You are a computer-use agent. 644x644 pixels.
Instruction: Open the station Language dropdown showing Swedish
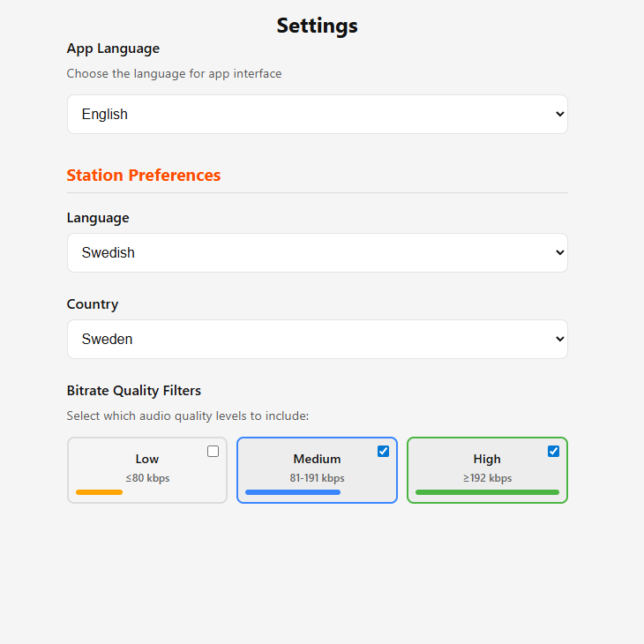[x=317, y=252]
